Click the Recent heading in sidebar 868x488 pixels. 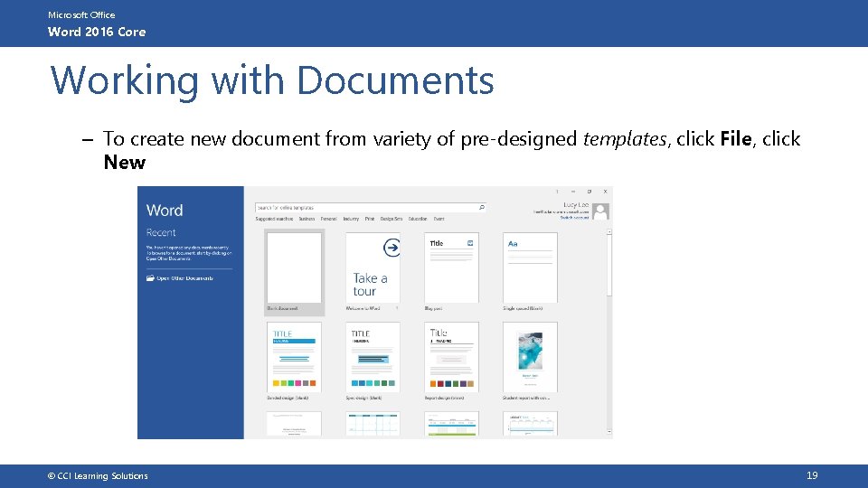pyautogui.click(x=161, y=232)
